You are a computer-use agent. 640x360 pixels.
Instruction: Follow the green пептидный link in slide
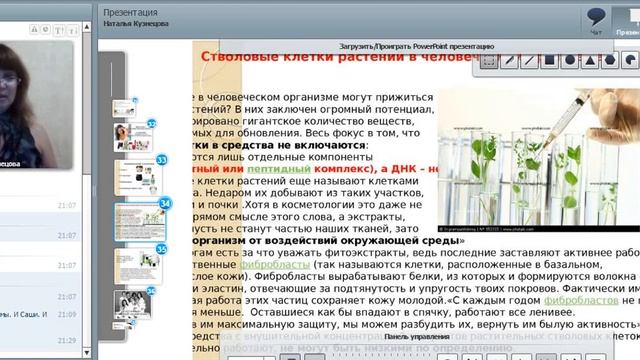pos(279,169)
